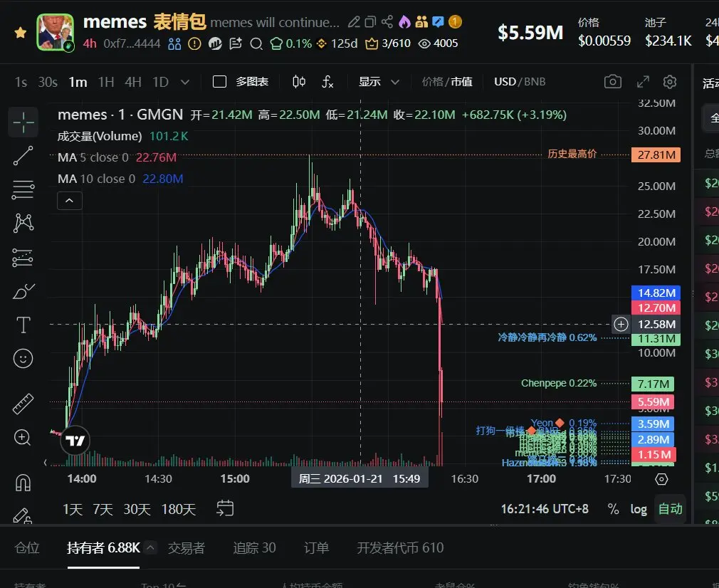Select the text T tool
The image size is (719, 588).
point(23,325)
